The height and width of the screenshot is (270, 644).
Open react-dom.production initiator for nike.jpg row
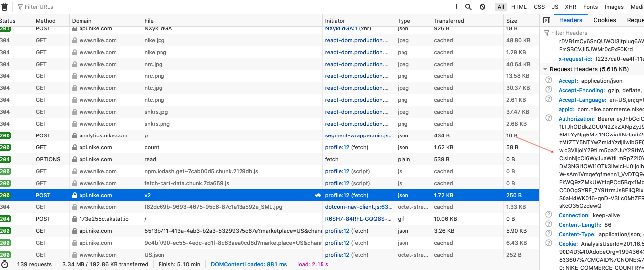(357, 40)
